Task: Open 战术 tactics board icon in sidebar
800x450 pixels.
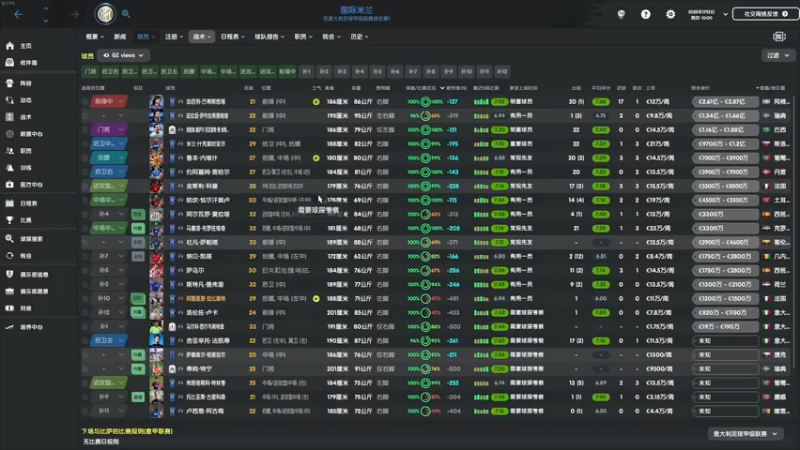Action: (10, 117)
